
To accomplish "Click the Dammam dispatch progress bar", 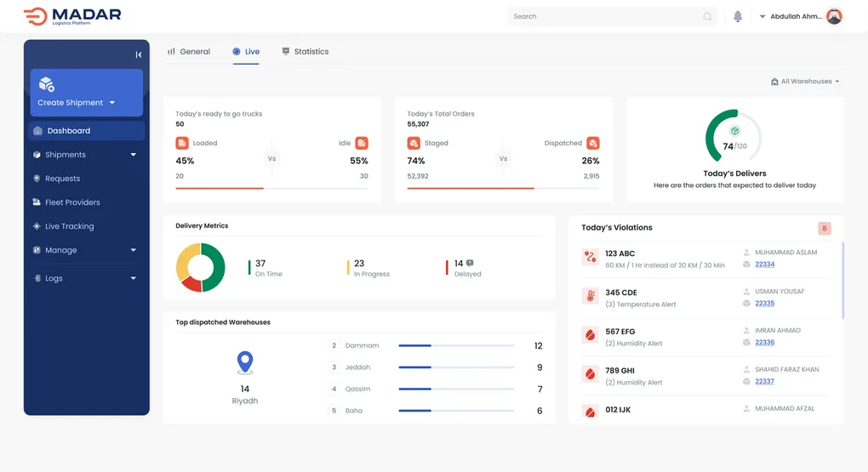I will tap(455, 346).
